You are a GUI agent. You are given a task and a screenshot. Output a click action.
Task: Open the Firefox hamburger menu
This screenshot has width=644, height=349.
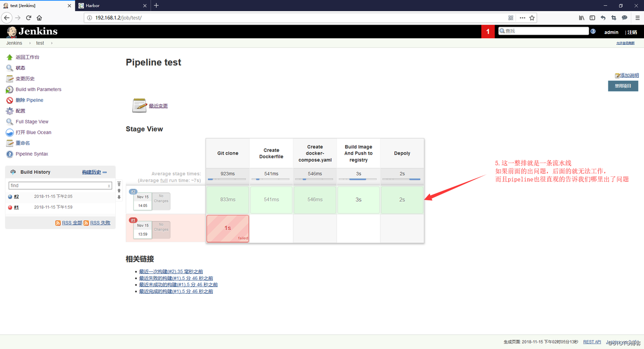(x=637, y=18)
